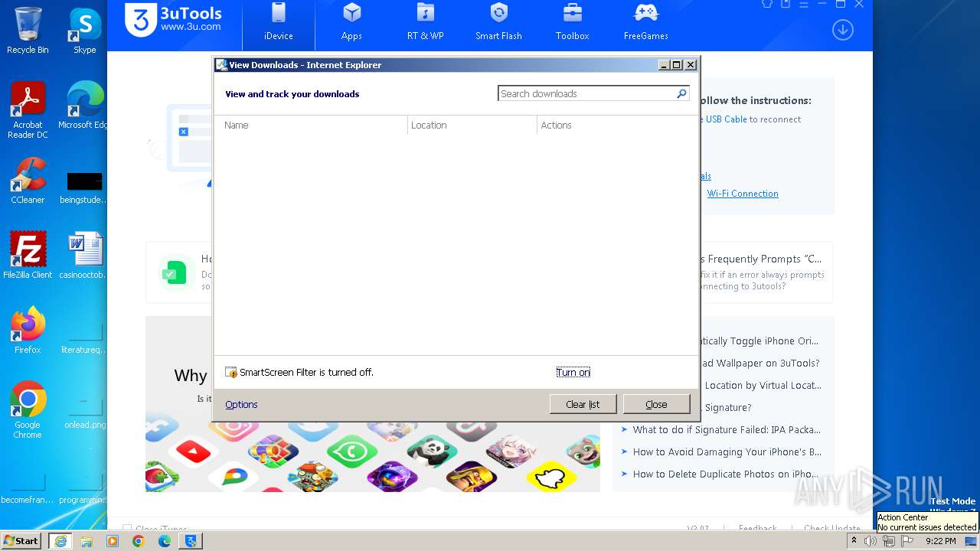Open CCleaner desktop shortcut

pyautogui.click(x=28, y=181)
